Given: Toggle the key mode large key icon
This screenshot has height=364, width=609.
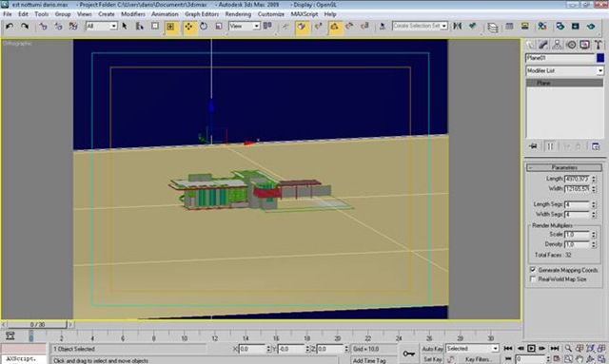Looking at the screenshot, I should [x=408, y=354].
